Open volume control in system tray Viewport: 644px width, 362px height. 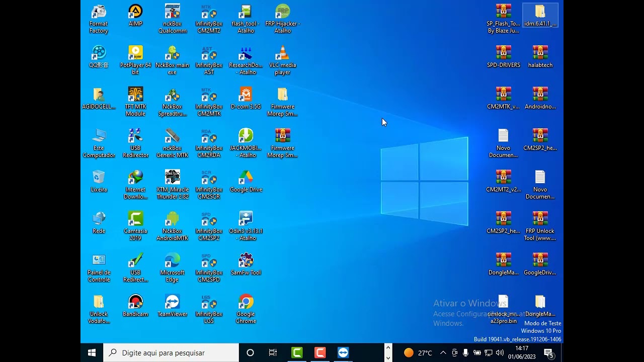pyautogui.click(x=500, y=353)
